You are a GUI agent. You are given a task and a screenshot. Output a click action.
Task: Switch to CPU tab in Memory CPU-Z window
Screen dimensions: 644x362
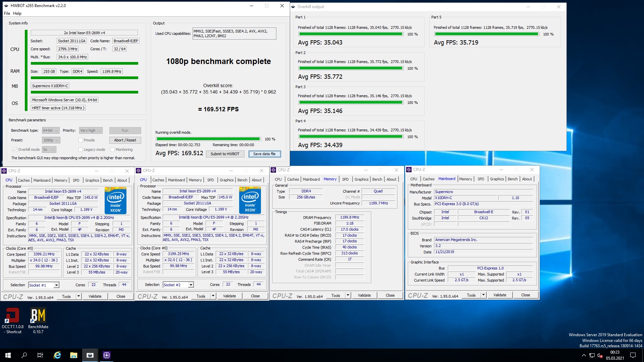[278, 179]
